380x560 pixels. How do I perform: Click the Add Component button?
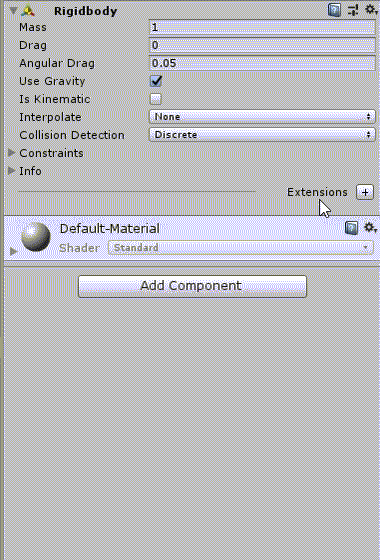192,286
